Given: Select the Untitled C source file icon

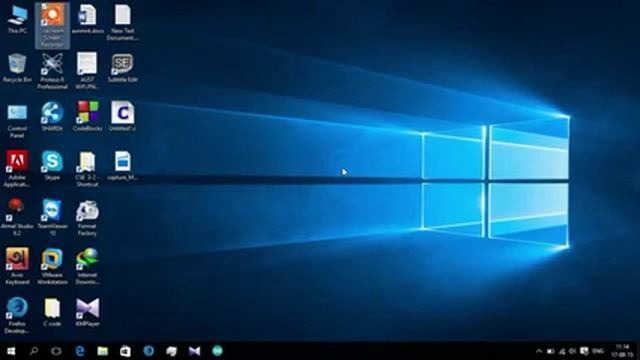Looking at the screenshot, I should pos(122,117).
